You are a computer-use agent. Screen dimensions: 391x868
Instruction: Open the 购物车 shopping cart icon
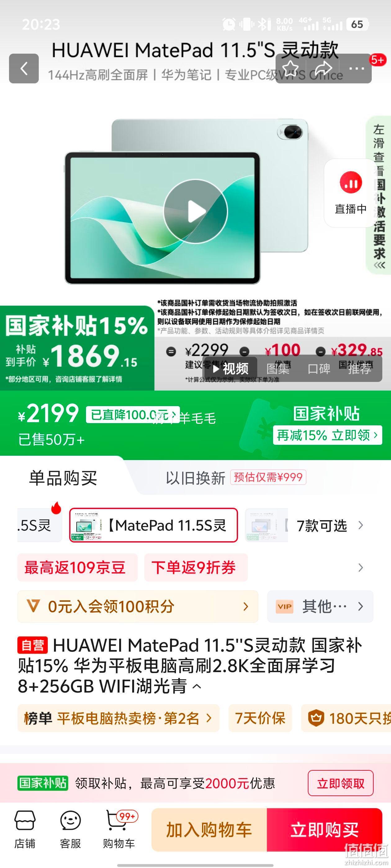click(119, 830)
